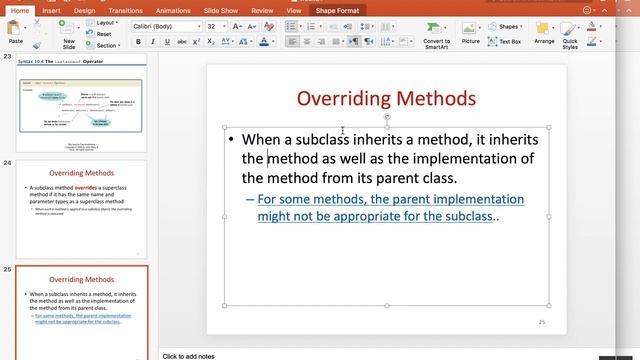Click the Cut scissors icon
Image resolution: width=640 pixels, height=360 pixels.
(x=37, y=22)
